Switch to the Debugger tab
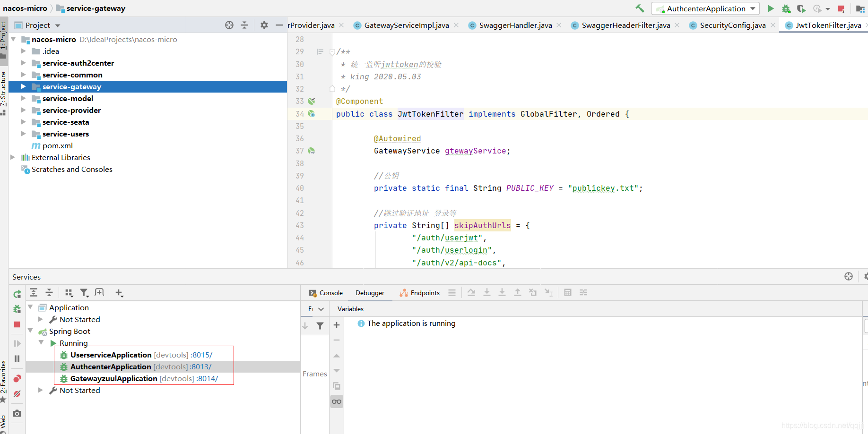This screenshot has height=434, width=868. coord(370,293)
